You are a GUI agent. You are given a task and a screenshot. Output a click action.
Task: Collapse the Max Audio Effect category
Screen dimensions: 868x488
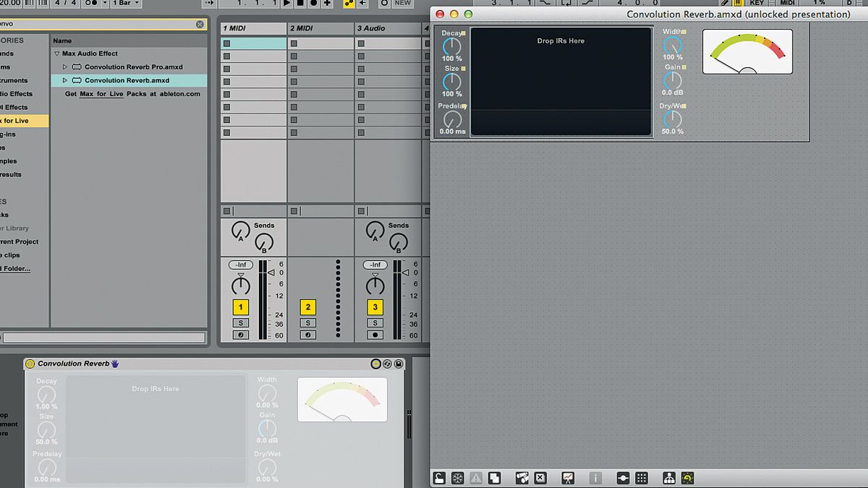[x=56, y=53]
